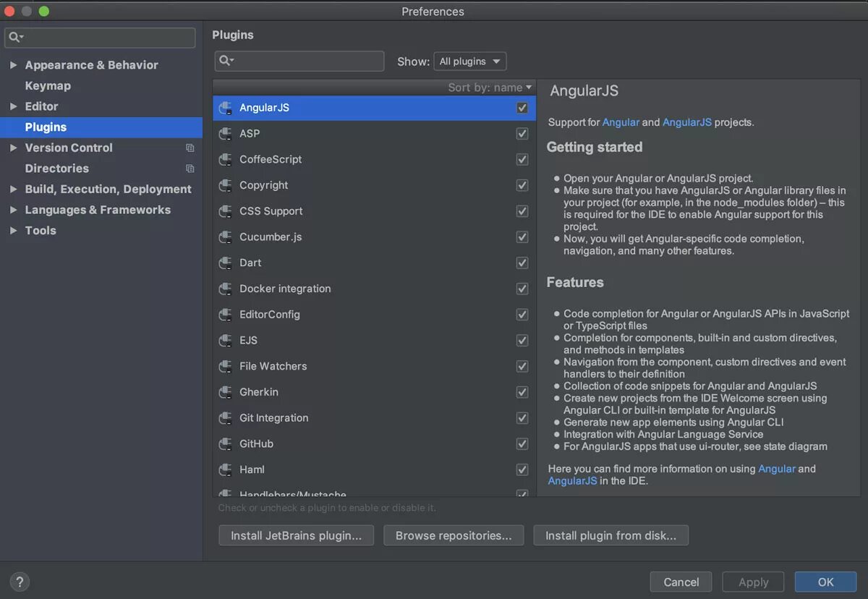This screenshot has width=868, height=599.
Task: Click the Docker integration plugin icon
Action: [225, 289]
